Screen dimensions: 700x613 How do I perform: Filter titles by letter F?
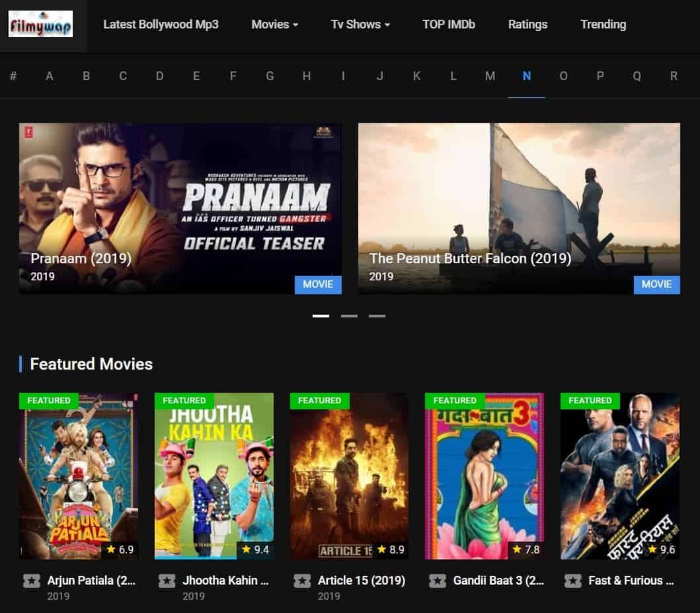[233, 76]
